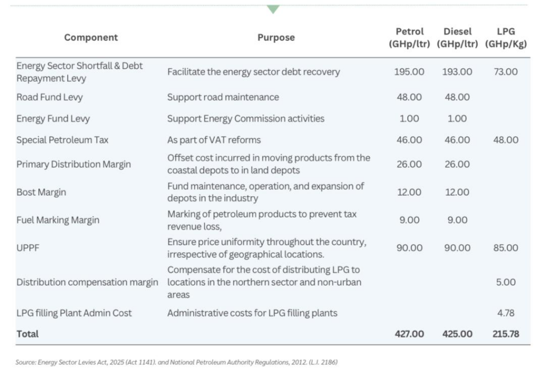Image resolution: width=545 pixels, height=392 pixels.
Task: Select the LPG (GHp/Kg) column header
Action: click(506, 38)
